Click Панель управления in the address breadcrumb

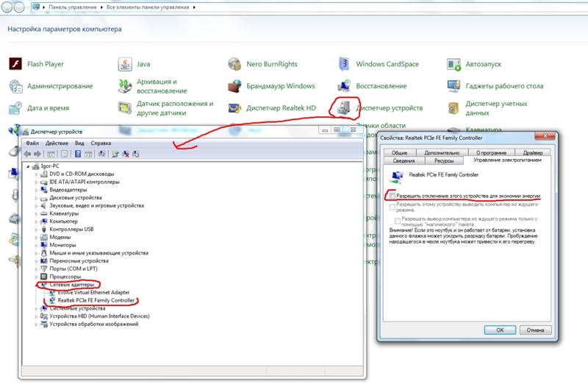click(x=72, y=7)
